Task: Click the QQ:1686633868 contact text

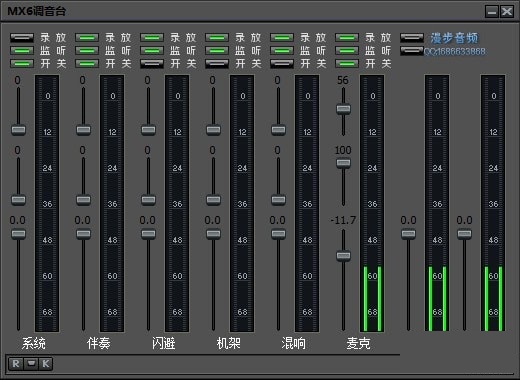Action: coord(455,52)
